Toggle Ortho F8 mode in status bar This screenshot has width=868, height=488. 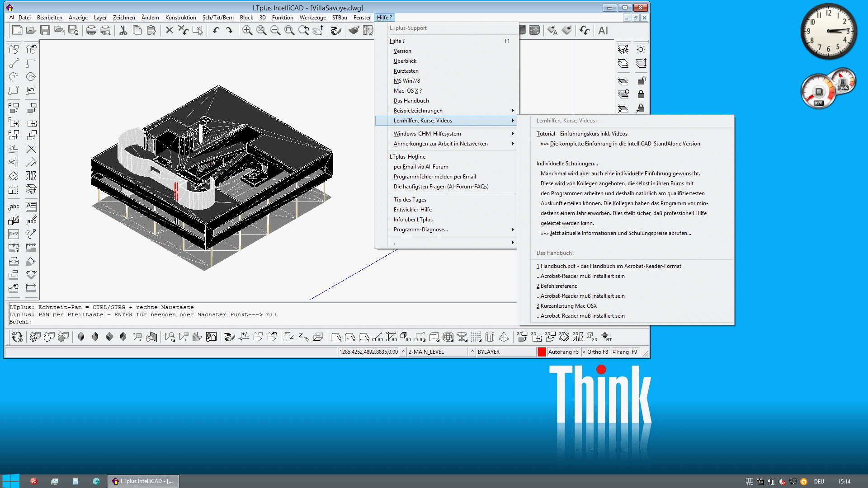click(596, 352)
